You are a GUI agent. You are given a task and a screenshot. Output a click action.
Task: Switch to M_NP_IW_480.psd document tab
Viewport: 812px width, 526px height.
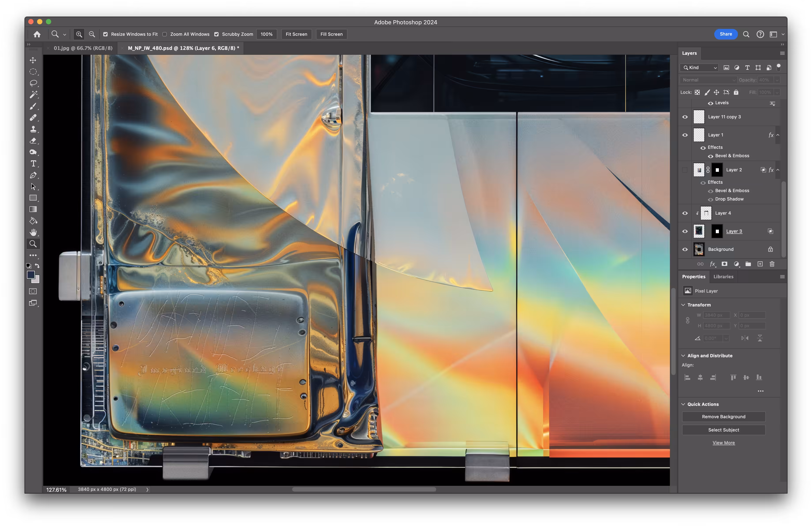pos(183,48)
